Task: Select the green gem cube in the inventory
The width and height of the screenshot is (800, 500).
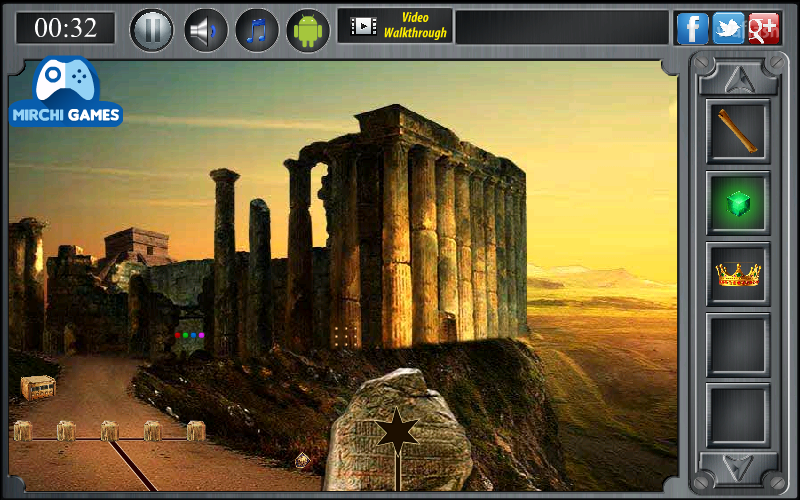Action: (738, 203)
